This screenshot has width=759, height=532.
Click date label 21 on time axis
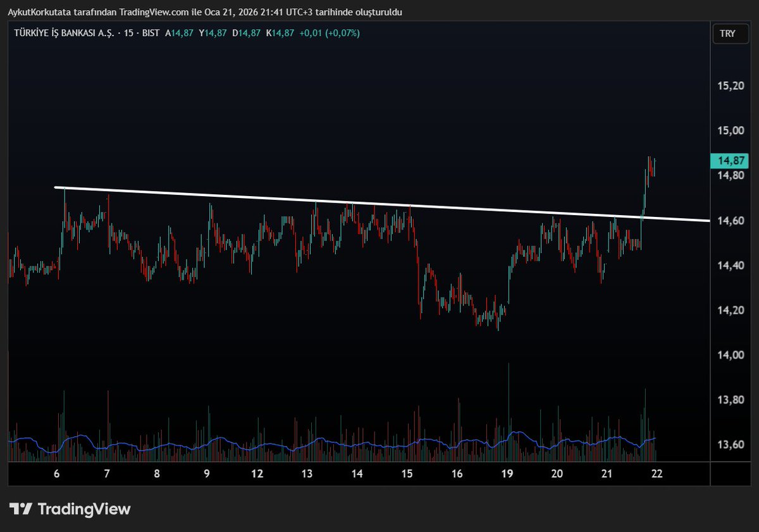607,474
